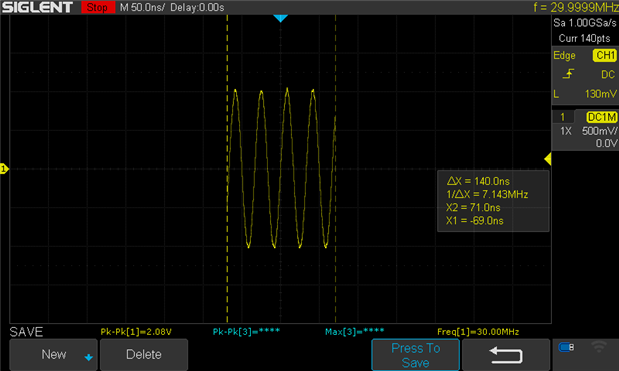Click the DC1M coupling badge

(x=601, y=117)
